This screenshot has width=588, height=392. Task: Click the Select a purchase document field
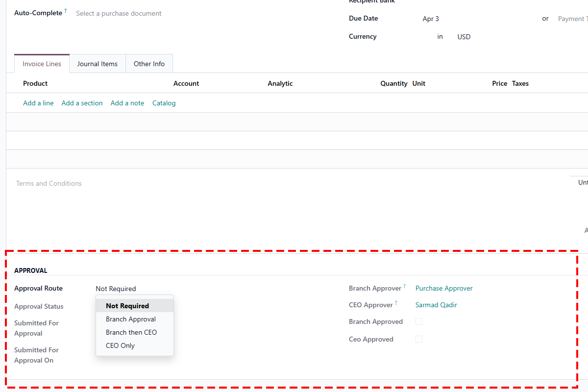119,13
